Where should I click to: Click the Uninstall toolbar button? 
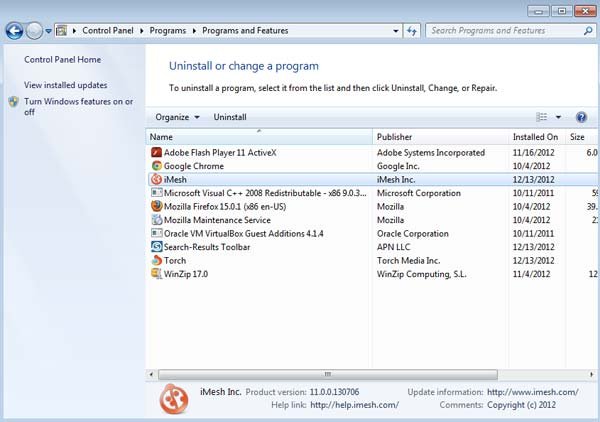coord(230,117)
